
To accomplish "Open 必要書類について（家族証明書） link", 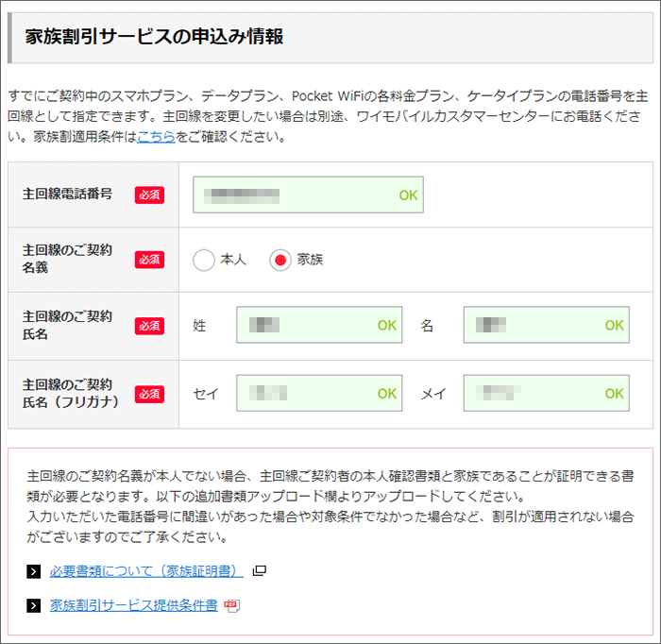I will pos(146,571).
